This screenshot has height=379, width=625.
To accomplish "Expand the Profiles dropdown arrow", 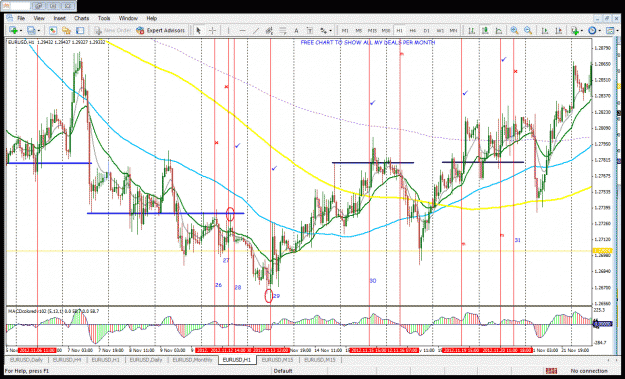I will point(38,30).
